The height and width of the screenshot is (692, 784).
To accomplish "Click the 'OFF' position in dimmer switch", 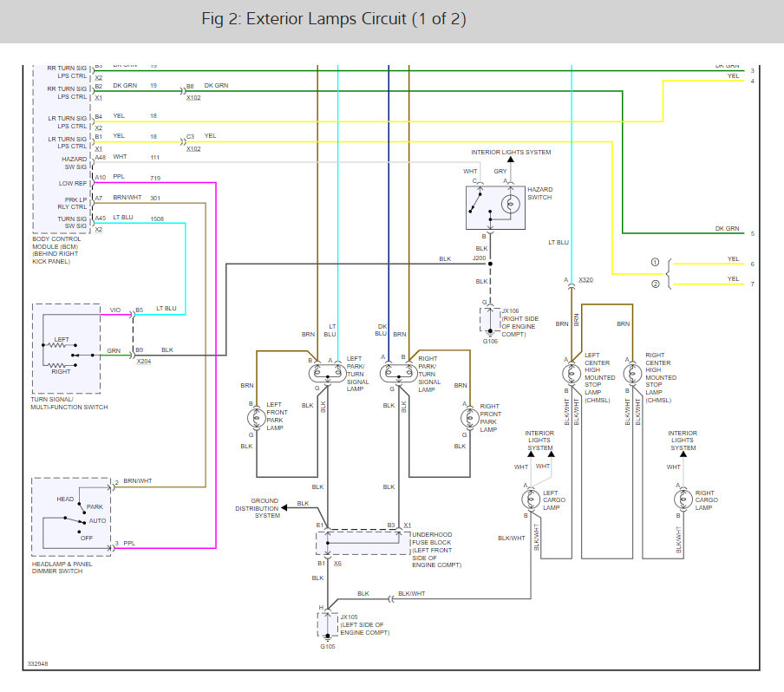I will 87,538.
